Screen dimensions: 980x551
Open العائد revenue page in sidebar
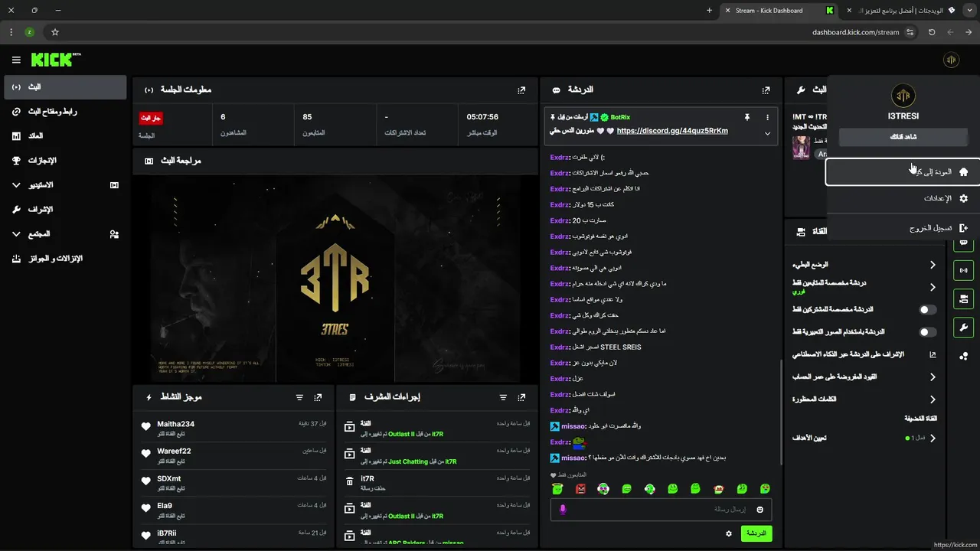pyautogui.click(x=65, y=136)
